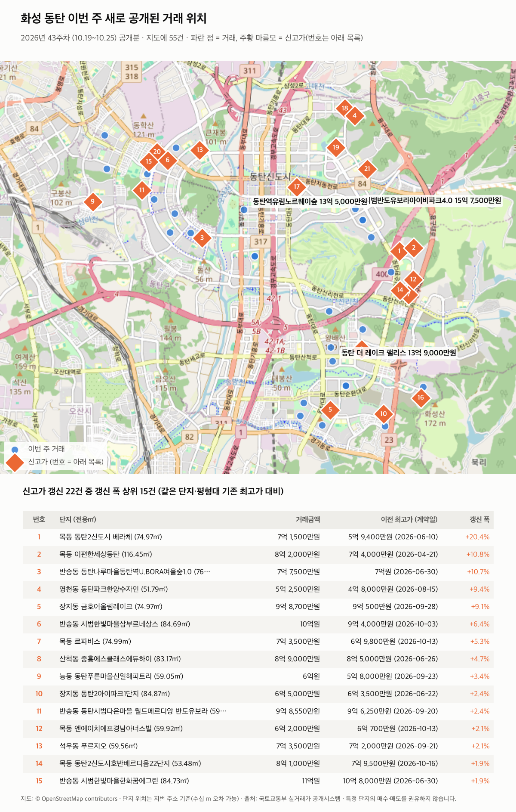Click the 석우동 푸르지오 complex name
Image resolution: width=516 pixels, height=812 pixels.
[98, 746]
